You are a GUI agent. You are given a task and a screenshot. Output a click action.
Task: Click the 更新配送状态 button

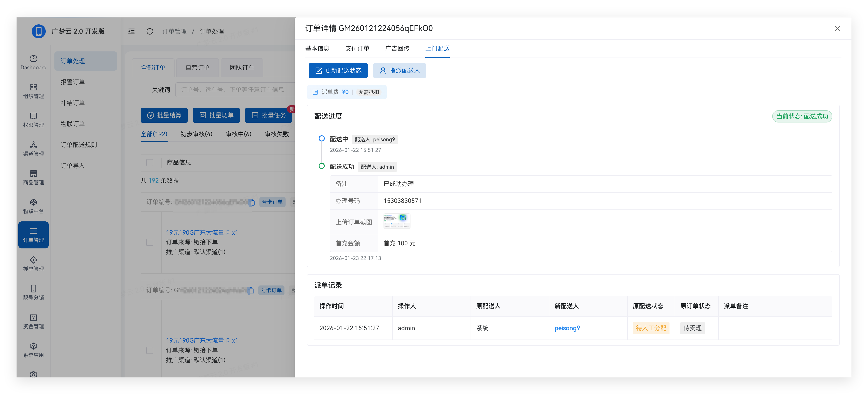(x=338, y=71)
